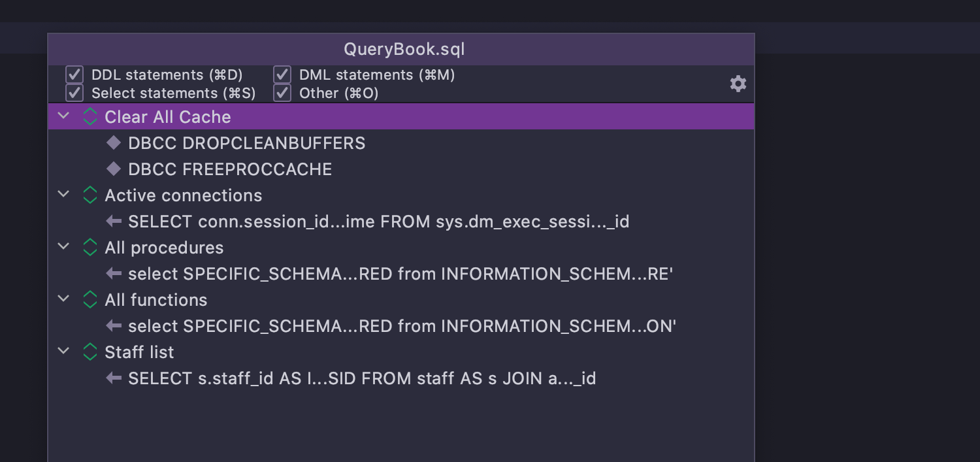The width and height of the screenshot is (980, 462).
Task: Click the region icon beside All functions
Action: (90, 300)
